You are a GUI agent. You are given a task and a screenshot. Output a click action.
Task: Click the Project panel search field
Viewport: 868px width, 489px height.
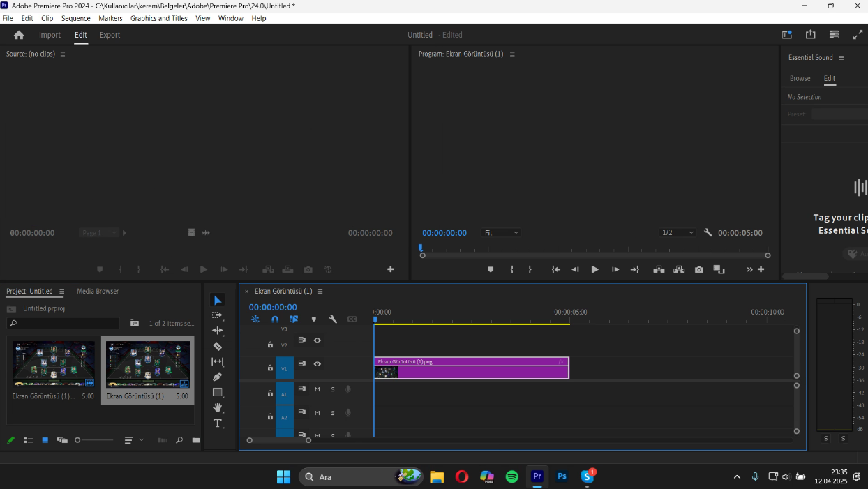(63, 324)
